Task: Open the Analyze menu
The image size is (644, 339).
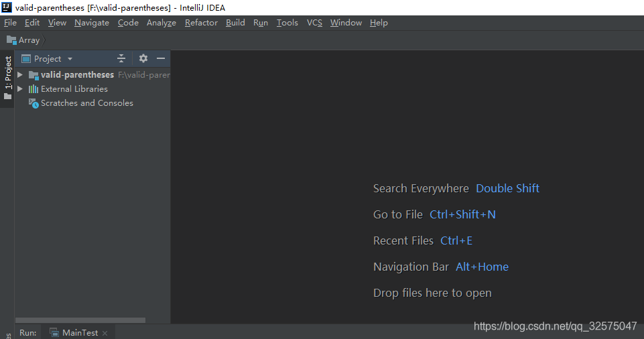Action: coord(162,23)
